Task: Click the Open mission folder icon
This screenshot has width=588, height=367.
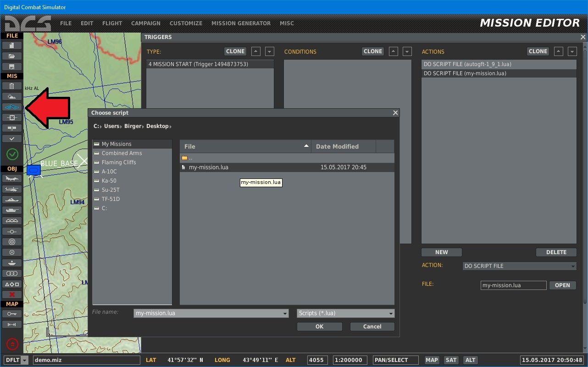Action: [x=12, y=56]
